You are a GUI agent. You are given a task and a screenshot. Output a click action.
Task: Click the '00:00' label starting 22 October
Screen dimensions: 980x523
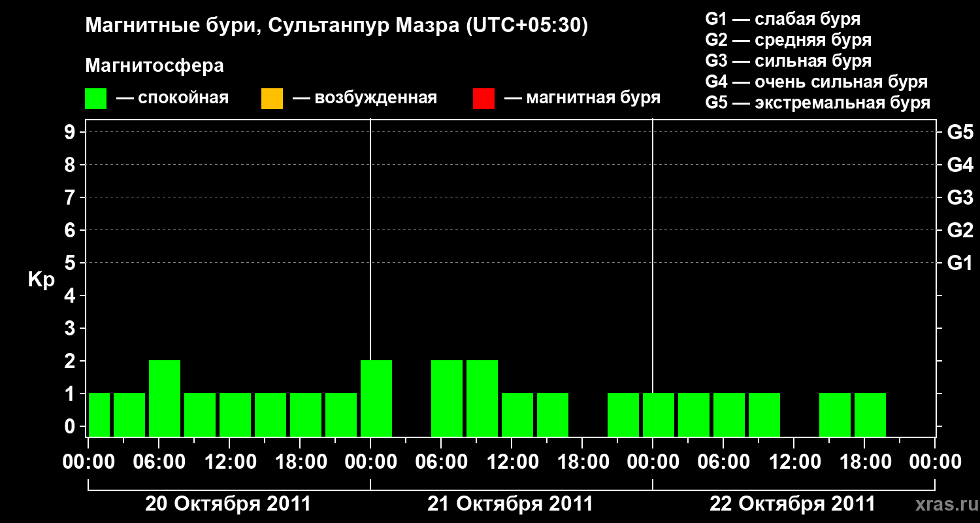[653, 462]
